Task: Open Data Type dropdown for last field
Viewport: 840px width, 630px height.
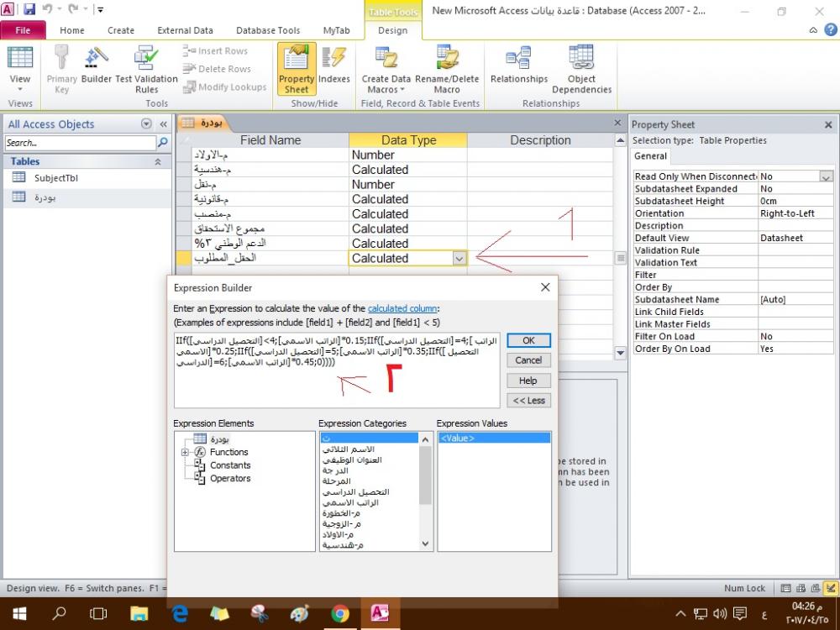Action: pos(459,259)
